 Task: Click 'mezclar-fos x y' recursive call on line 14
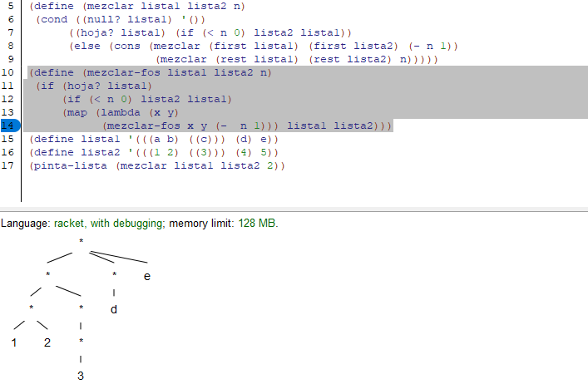point(157,126)
